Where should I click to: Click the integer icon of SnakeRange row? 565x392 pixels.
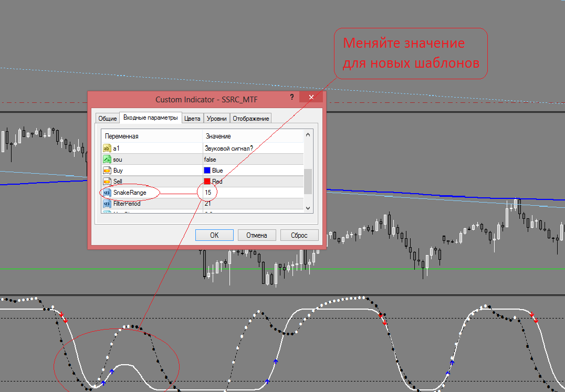pyautogui.click(x=107, y=193)
